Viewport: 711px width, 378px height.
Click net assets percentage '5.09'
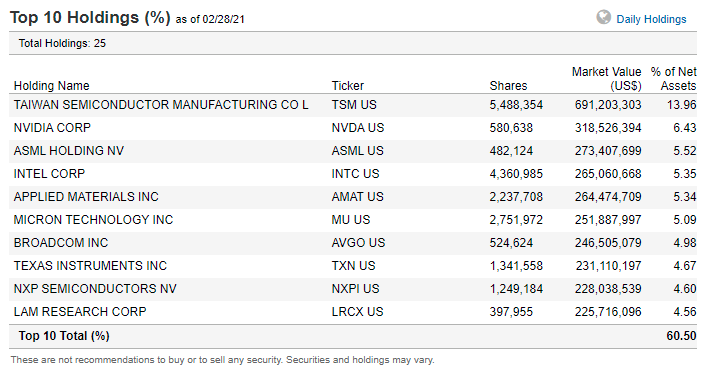pyautogui.click(x=685, y=220)
